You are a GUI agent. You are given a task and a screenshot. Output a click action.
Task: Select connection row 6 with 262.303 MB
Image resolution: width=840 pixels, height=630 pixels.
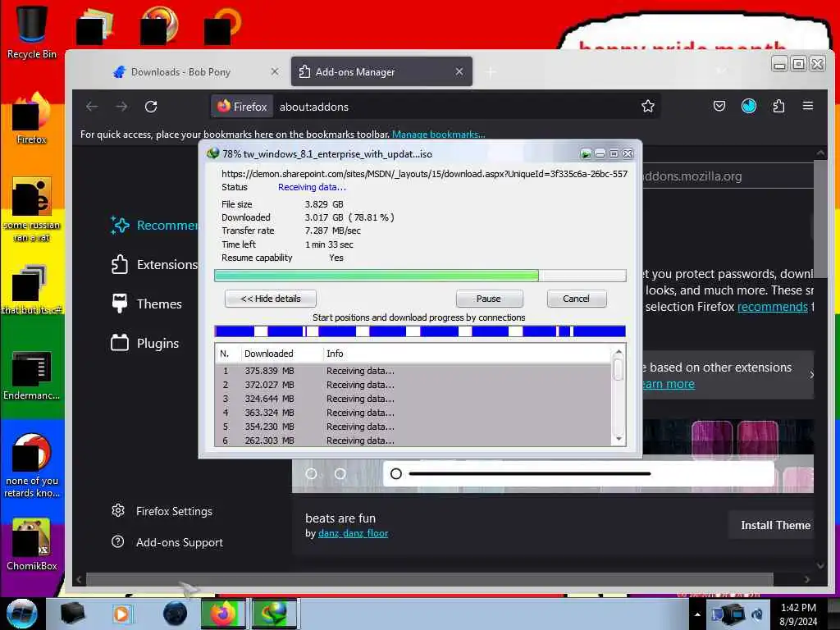(413, 441)
